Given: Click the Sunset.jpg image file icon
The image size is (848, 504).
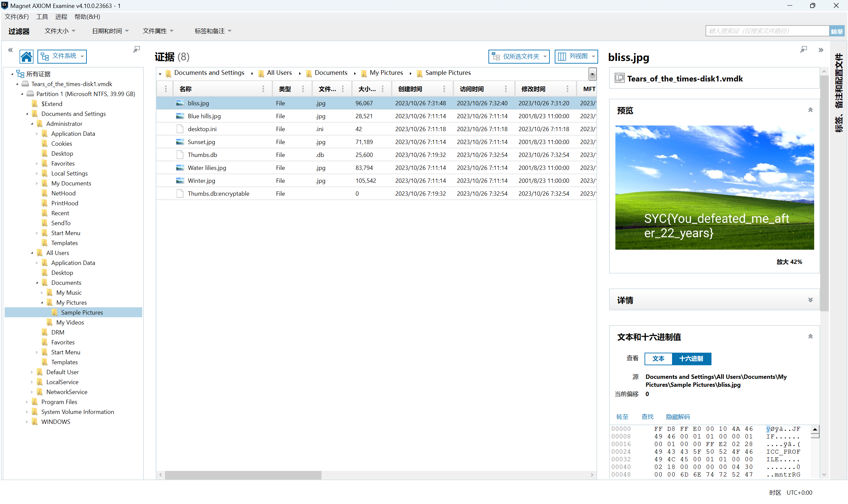Looking at the screenshot, I should (180, 142).
